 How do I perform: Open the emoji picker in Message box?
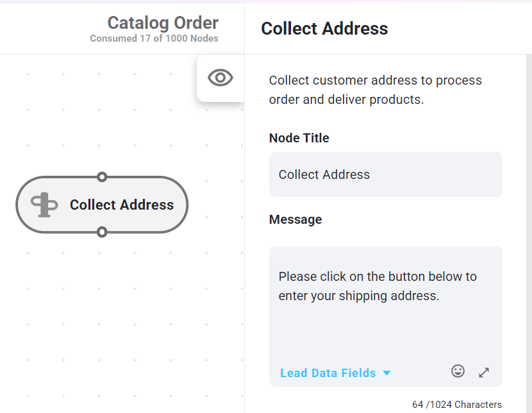pyautogui.click(x=458, y=371)
